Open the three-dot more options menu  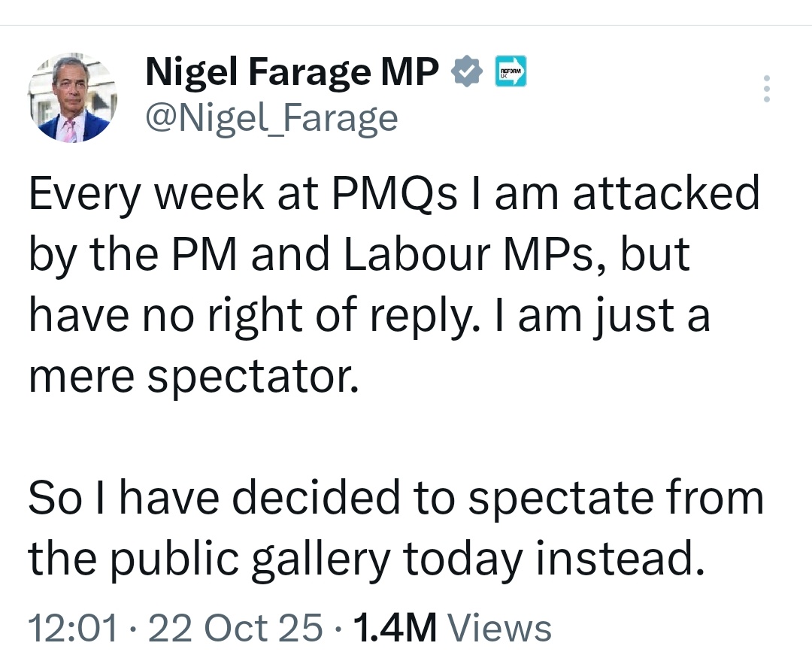[766, 89]
